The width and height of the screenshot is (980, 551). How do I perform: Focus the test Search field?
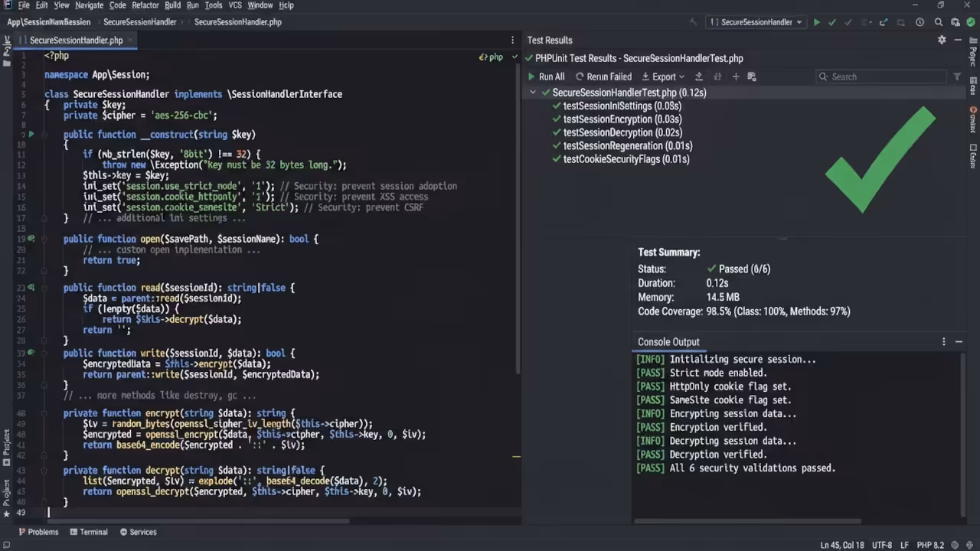[x=881, y=77]
